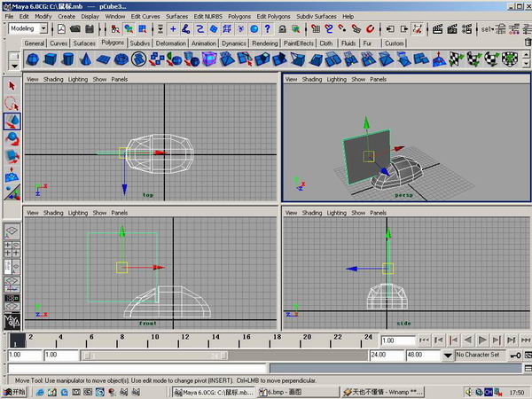Viewport: 532px width, 399px height.
Task: Open Shading menu in top viewport
Action: [x=53, y=80]
